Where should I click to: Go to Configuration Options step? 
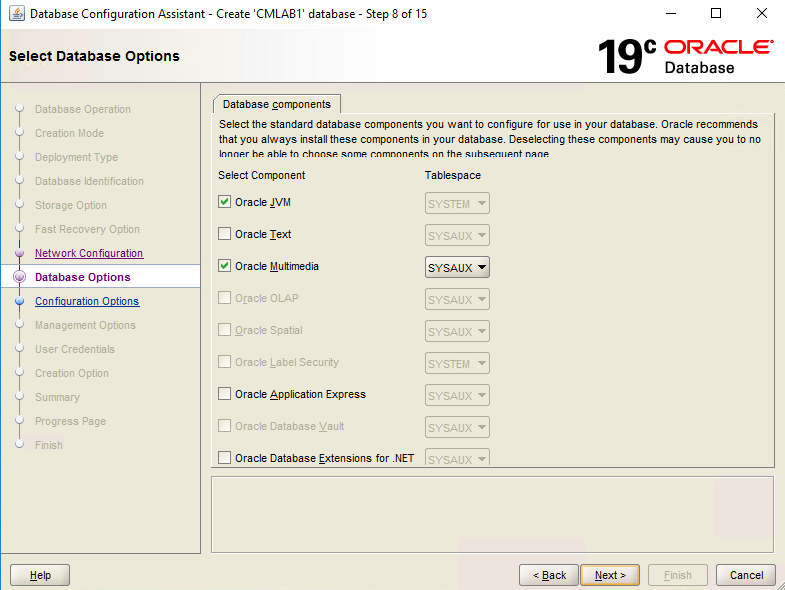click(x=87, y=302)
